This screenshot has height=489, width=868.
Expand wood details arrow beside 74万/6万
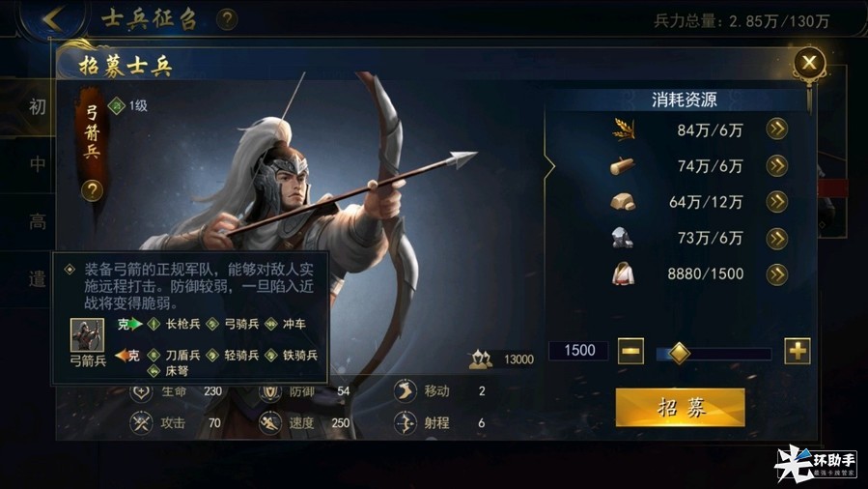click(x=776, y=165)
